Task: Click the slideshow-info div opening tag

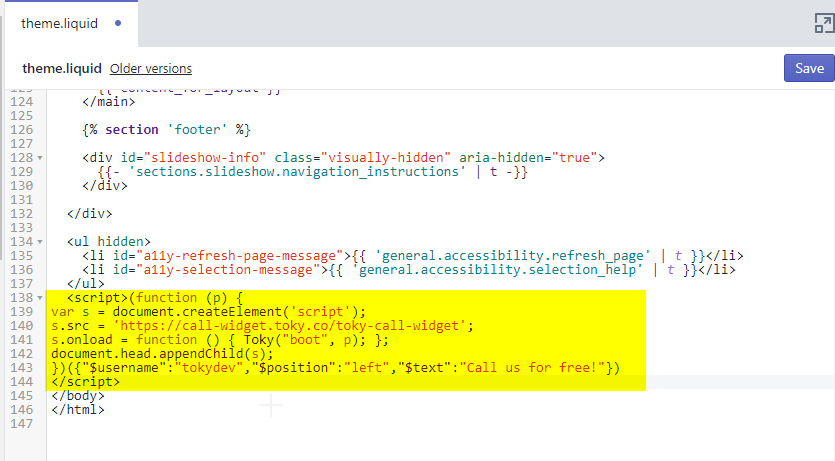Action: coord(343,158)
